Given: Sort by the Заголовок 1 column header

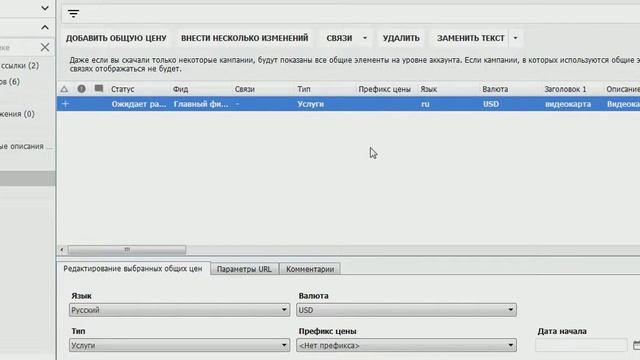Looking at the screenshot, I should [x=565, y=89].
